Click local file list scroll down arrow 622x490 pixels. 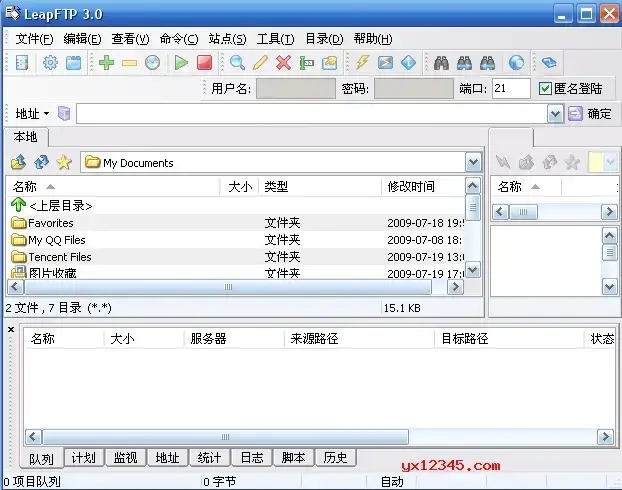click(473, 270)
